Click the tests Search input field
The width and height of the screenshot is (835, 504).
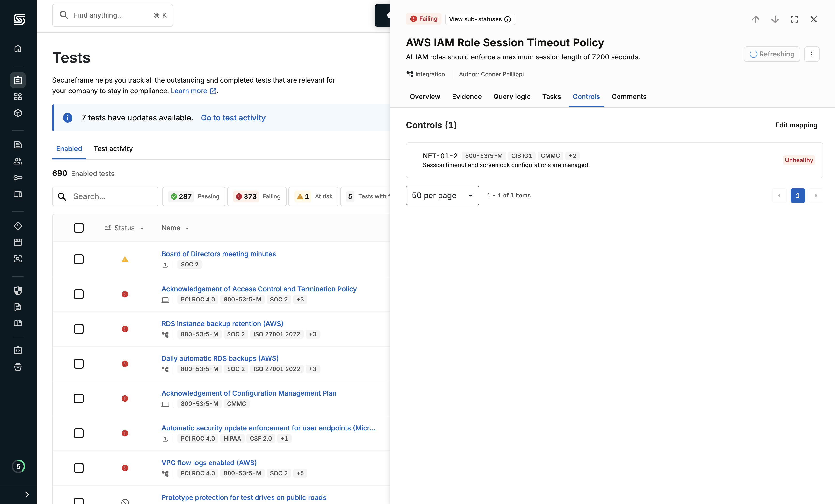105,196
